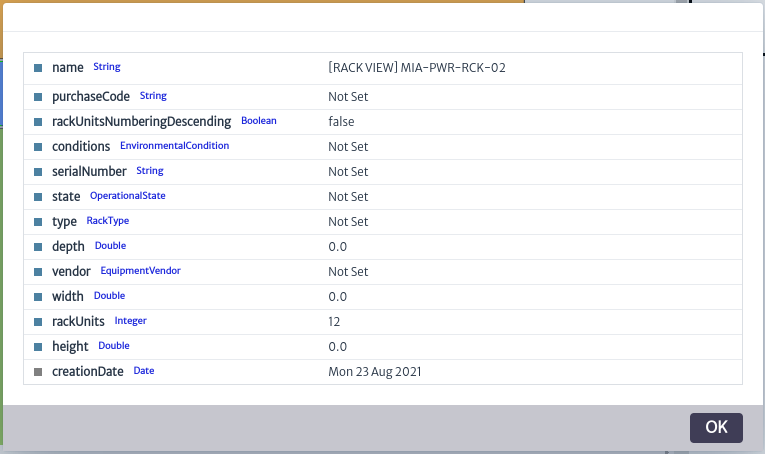Click the rackUnitsNumberingDescending value false
Image resolution: width=765 pixels, height=454 pixels.
click(x=341, y=122)
